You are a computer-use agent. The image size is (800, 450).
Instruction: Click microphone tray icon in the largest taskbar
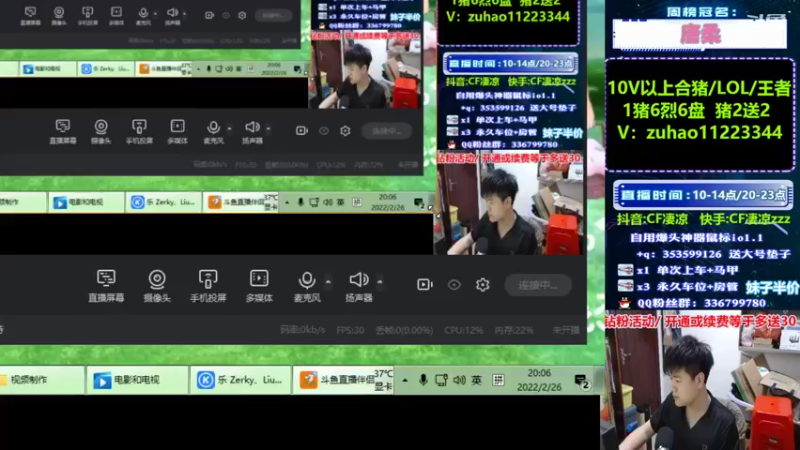pos(423,380)
